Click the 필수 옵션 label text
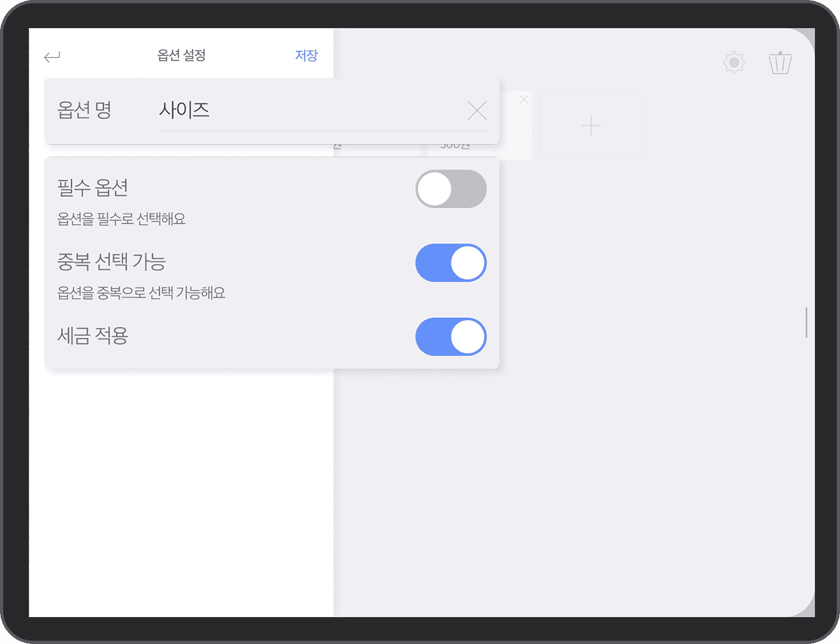840x644 pixels. pyautogui.click(x=92, y=187)
